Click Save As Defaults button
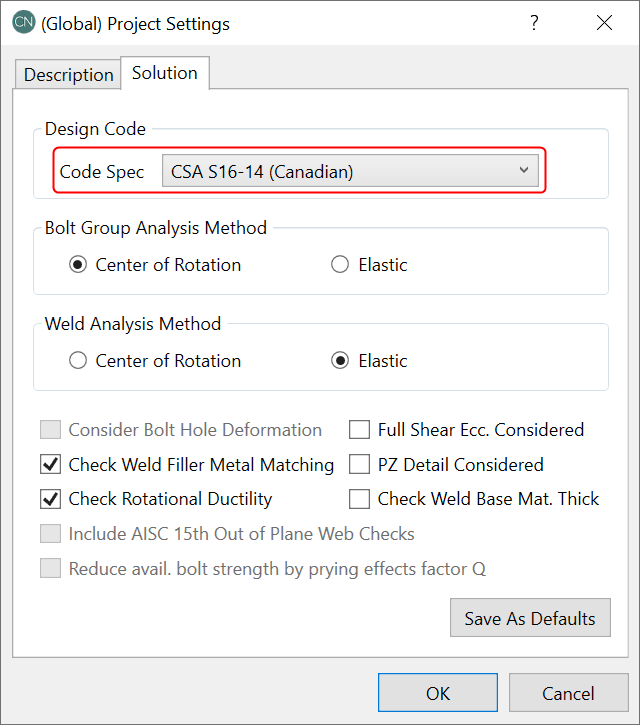640x725 pixels. point(530,618)
